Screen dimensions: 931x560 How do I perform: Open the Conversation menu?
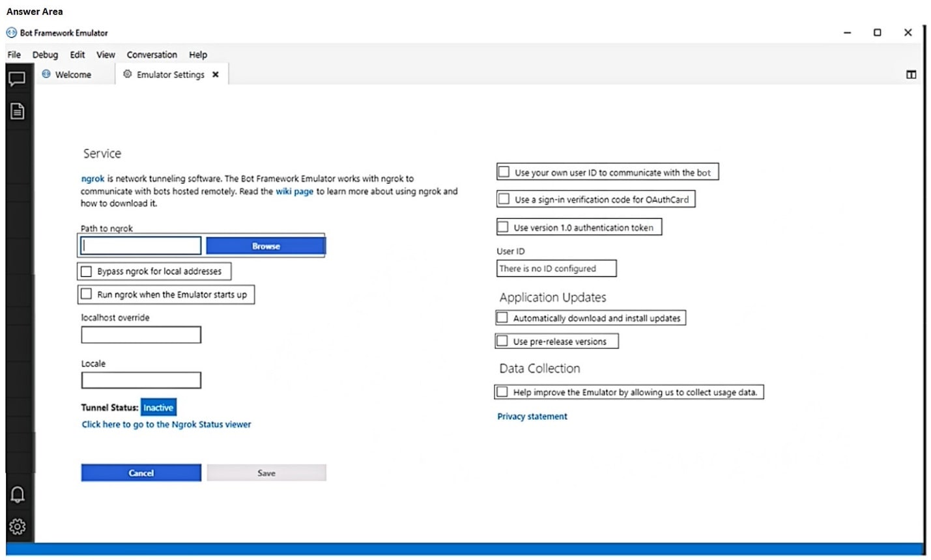click(152, 55)
